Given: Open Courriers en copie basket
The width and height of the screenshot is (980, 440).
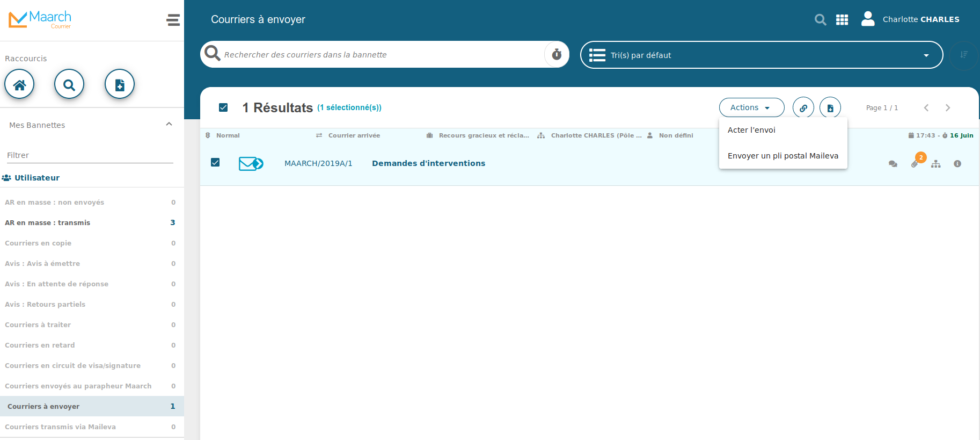Looking at the screenshot, I should (x=92, y=243).
